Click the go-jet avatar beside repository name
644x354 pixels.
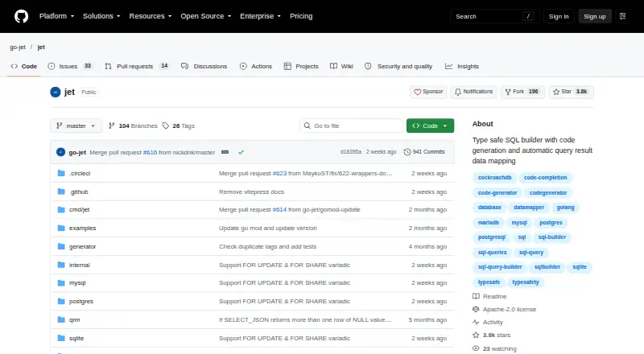[56, 92]
